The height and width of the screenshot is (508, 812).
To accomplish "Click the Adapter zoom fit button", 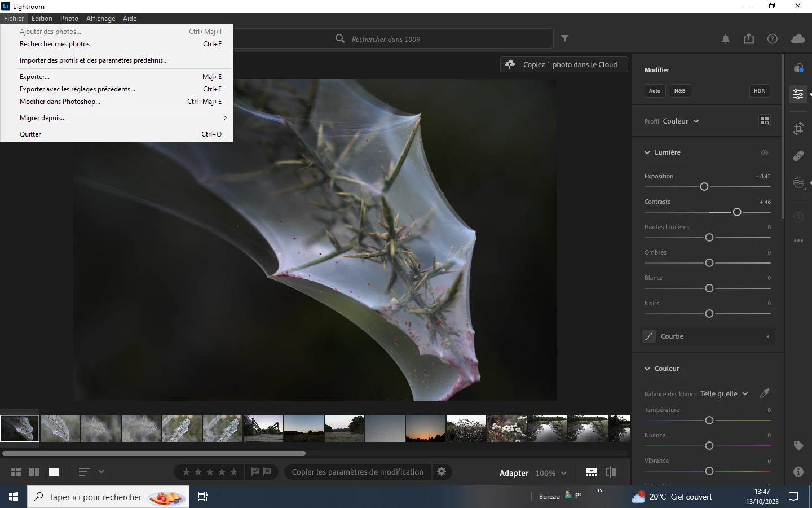I will [514, 473].
